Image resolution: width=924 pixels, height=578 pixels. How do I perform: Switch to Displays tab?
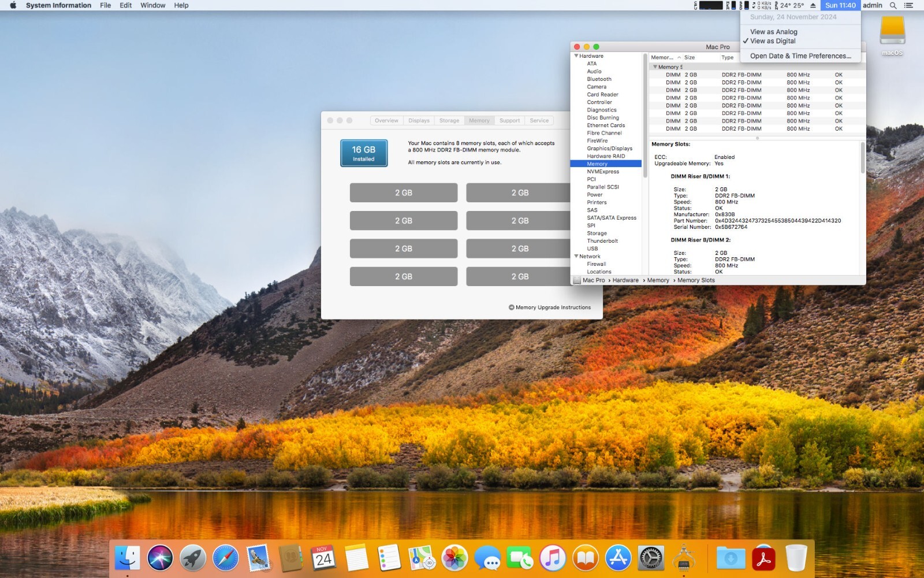[419, 121]
